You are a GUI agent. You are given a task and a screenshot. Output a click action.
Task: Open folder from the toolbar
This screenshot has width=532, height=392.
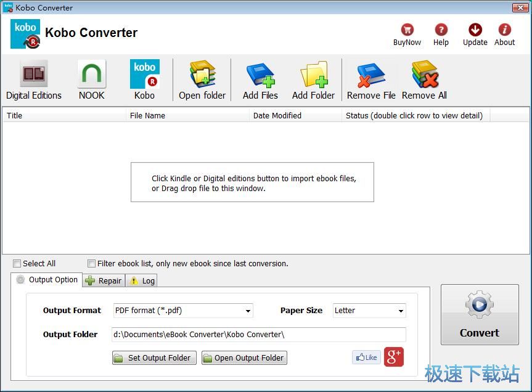[202, 80]
